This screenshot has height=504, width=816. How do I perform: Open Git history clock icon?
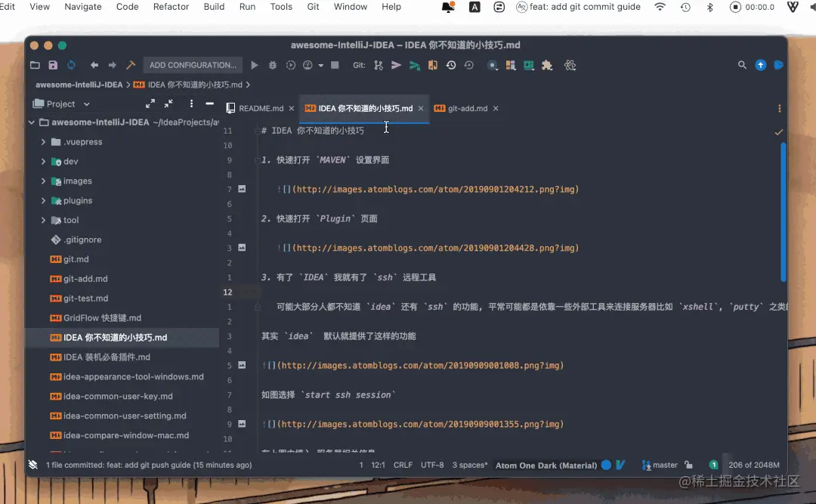[x=451, y=65]
